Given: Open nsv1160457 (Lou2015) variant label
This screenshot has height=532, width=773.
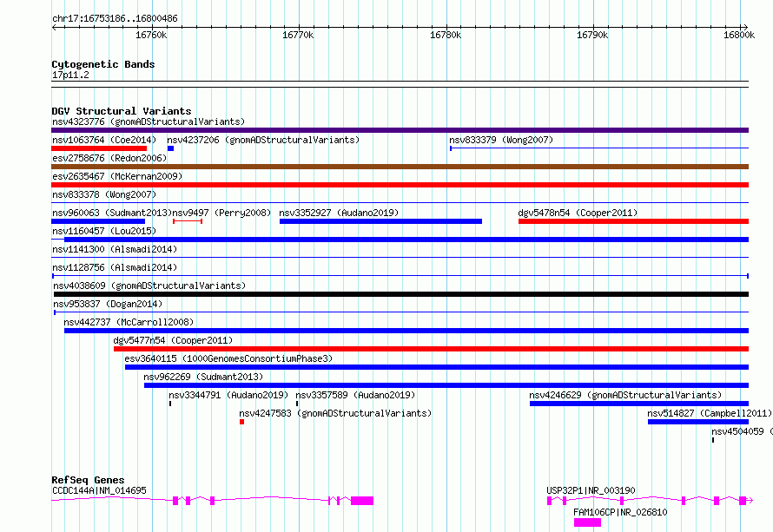Looking at the screenshot, I should click(104, 231).
